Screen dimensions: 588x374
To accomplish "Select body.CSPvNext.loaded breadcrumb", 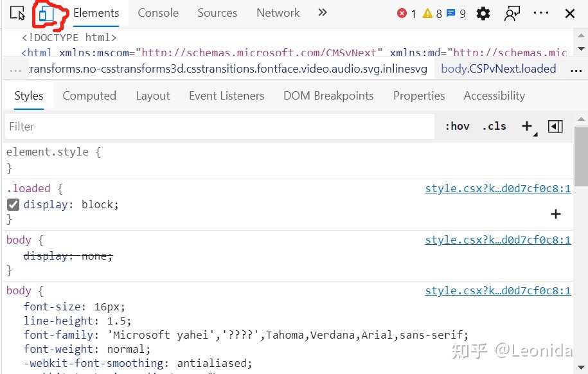I will point(498,69).
